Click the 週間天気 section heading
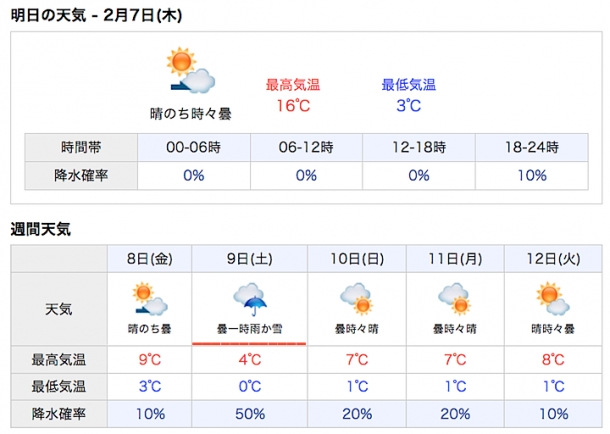The height and width of the screenshot is (434, 610). pyautogui.click(x=40, y=229)
